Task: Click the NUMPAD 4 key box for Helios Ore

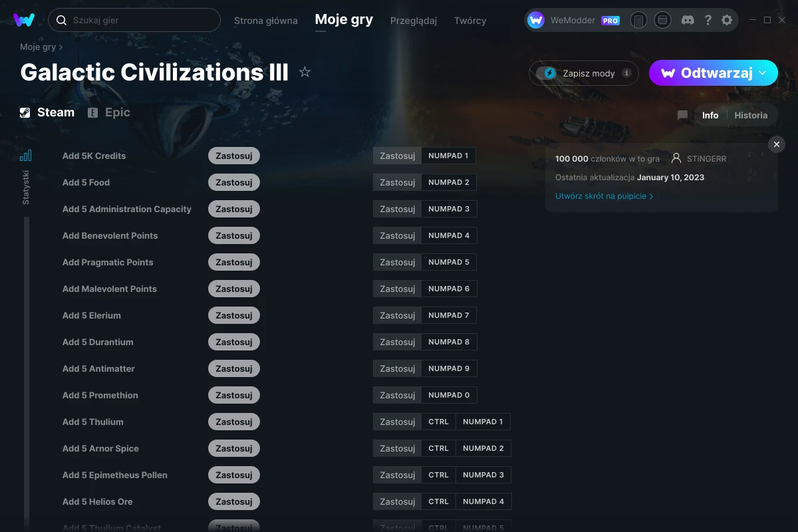Action: [x=483, y=501]
